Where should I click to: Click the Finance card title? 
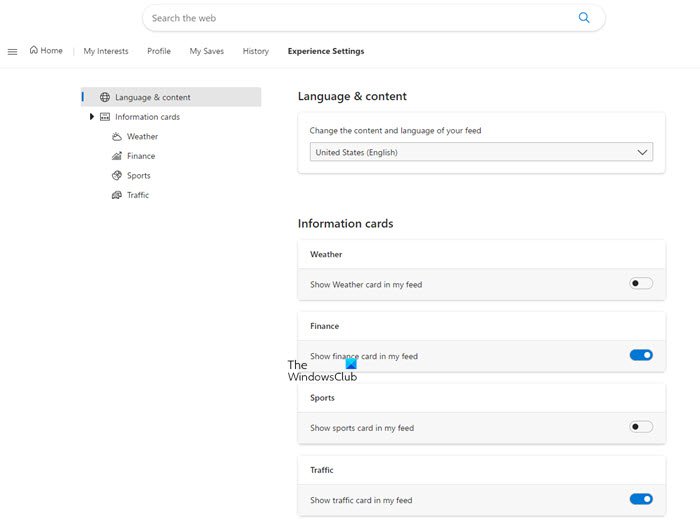coord(325,326)
